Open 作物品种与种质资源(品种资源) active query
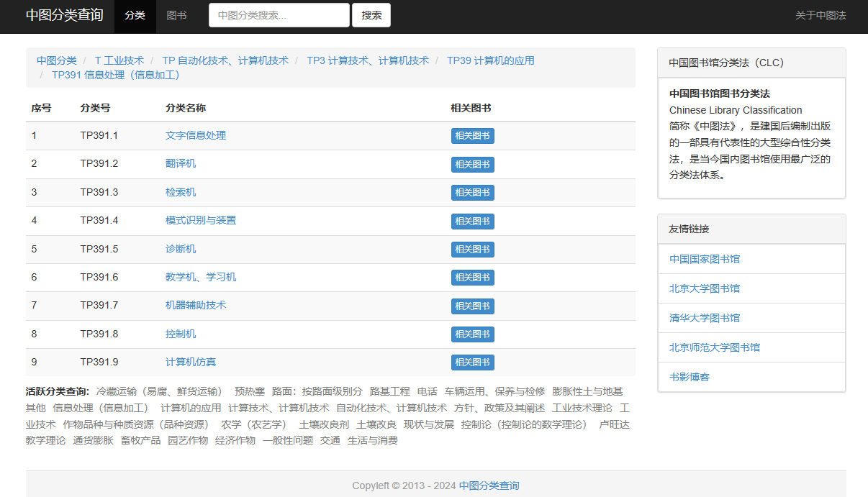This screenshot has width=868, height=497. (138, 424)
